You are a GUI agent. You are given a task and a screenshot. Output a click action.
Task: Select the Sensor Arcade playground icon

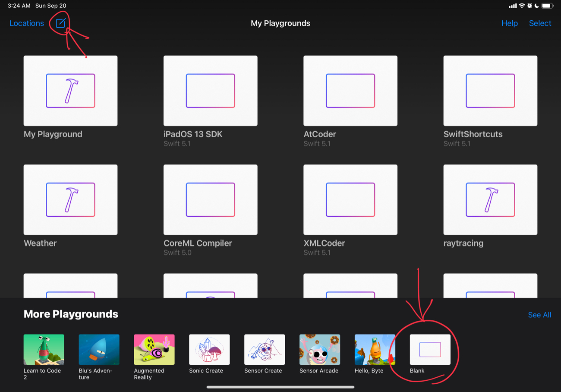pyautogui.click(x=320, y=349)
